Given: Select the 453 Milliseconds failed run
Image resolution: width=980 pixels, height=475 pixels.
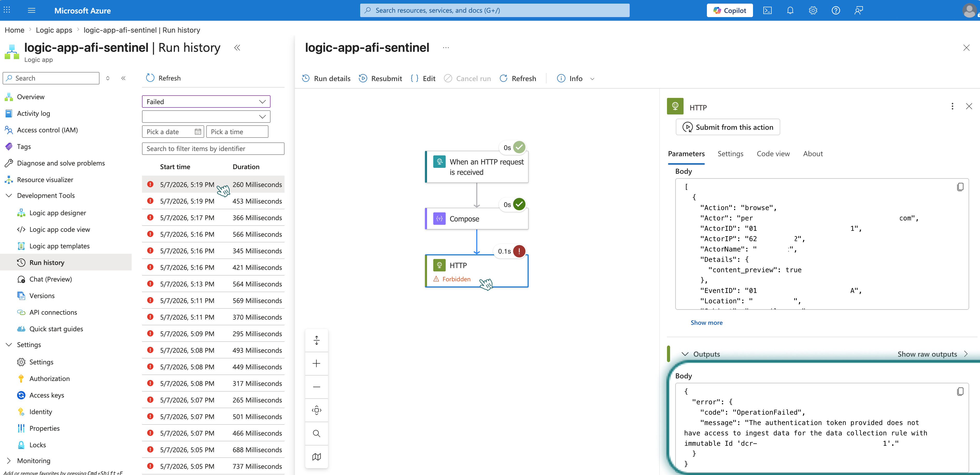Looking at the screenshot, I should point(213,201).
